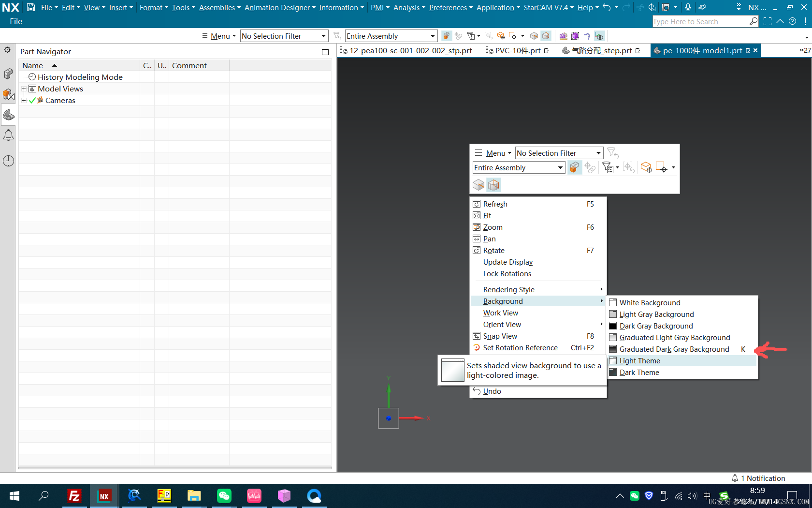Image resolution: width=812 pixels, height=508 pixels.
Task: Click the History clock icon in sidebar
Action: point(8,161)
